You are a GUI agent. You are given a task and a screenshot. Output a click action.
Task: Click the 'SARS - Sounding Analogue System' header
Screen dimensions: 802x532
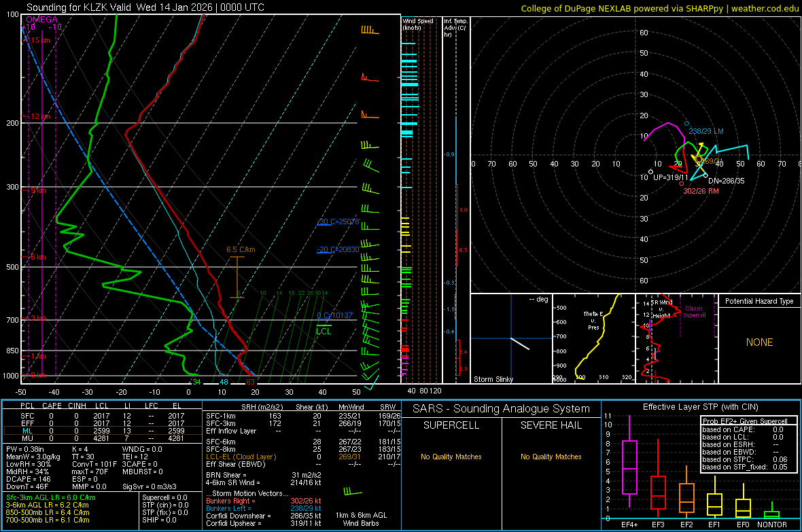pos(501,409)
